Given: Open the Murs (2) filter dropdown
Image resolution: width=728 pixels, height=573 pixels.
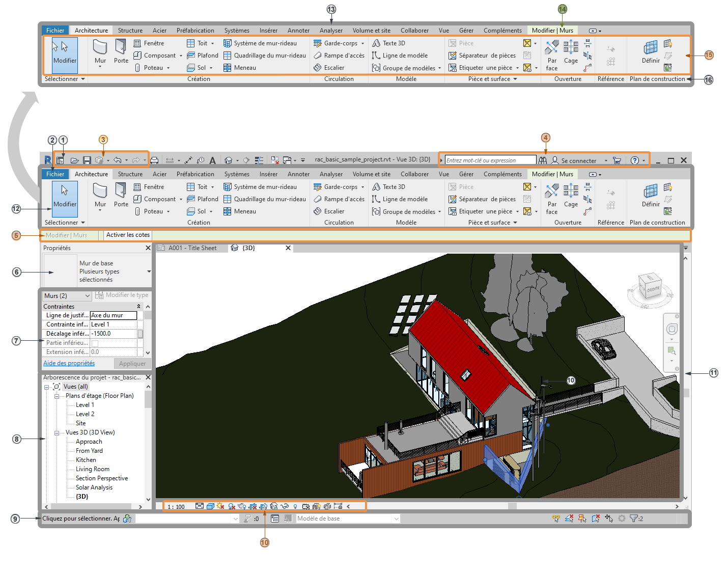Looking at the screenshot, I should click(67, 296).
